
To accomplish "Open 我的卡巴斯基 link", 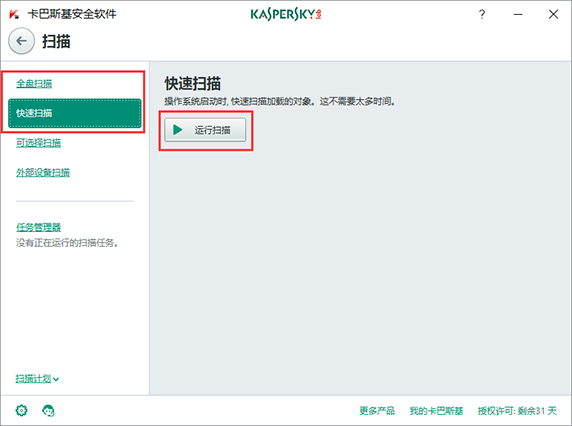I will click(436, 411).
